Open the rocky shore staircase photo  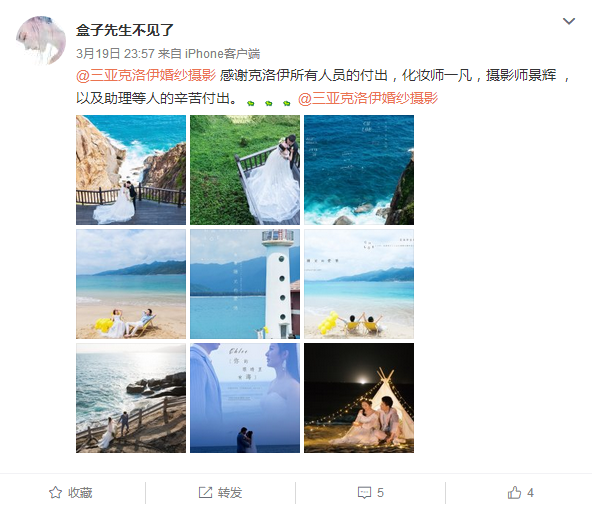click(131, 398)
